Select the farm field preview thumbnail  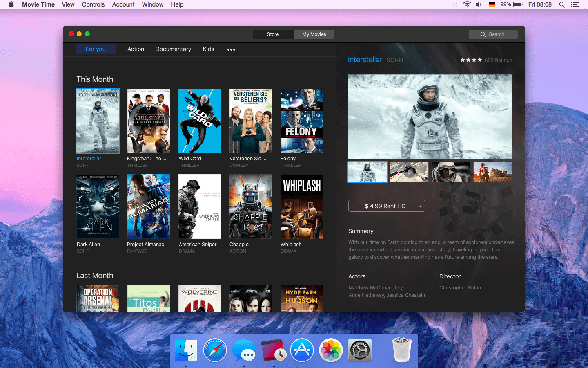point(492,172)
